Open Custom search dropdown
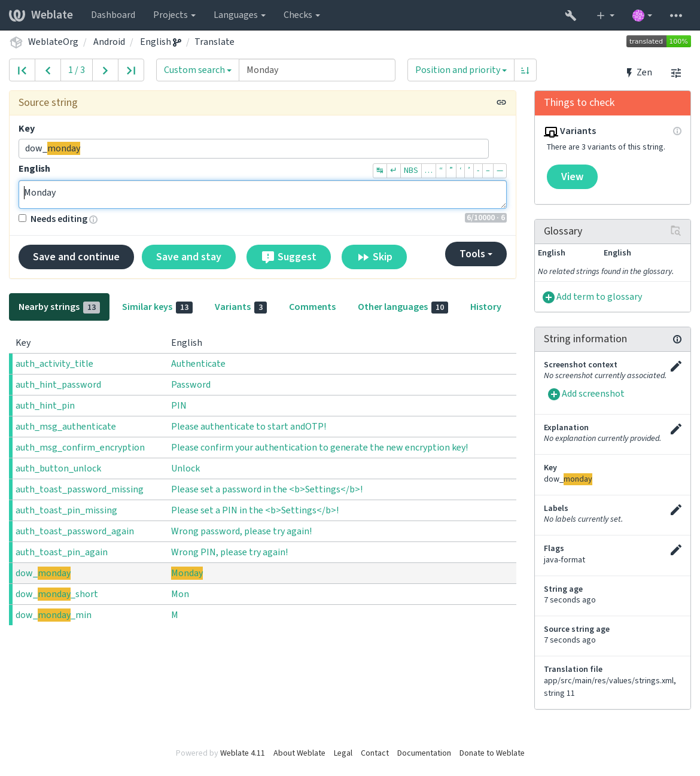 tap(197, 70)
